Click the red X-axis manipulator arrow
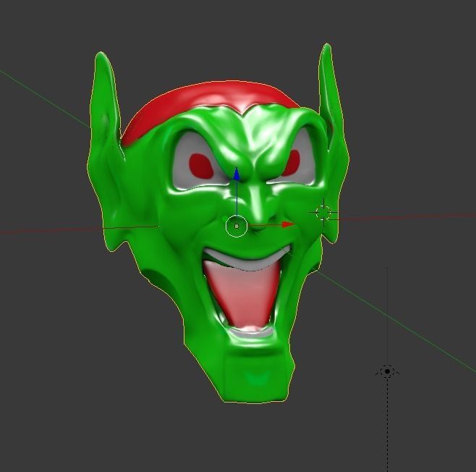476x472 pixels. click(288, 224)
